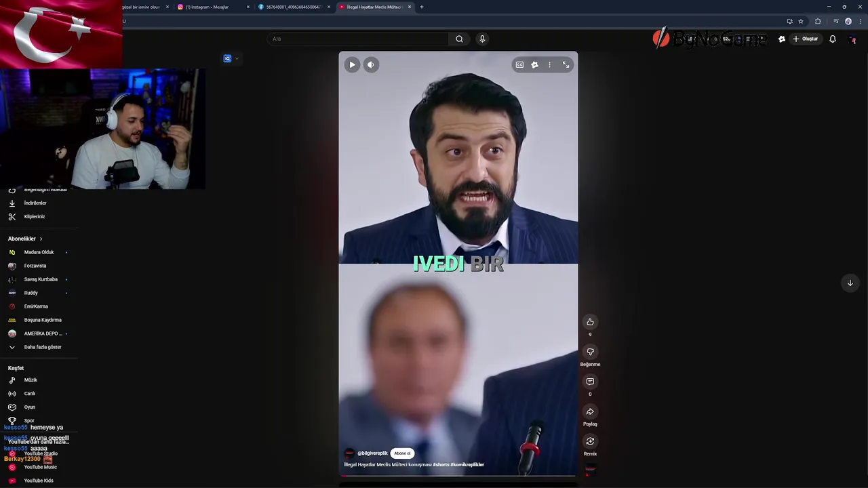Close the Instagram Mesajlar tab
This screenshot has width=868, height=488.
tap(248, 7)
